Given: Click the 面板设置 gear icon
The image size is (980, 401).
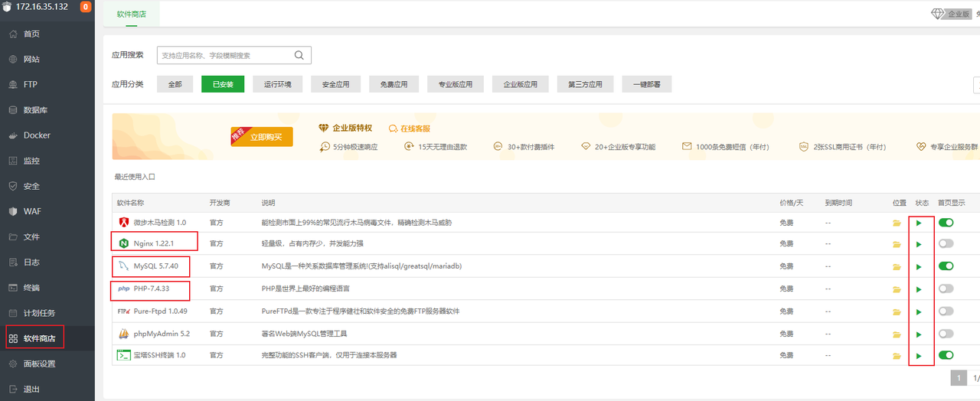Looking at the screenshot, I should click(13, 364).
